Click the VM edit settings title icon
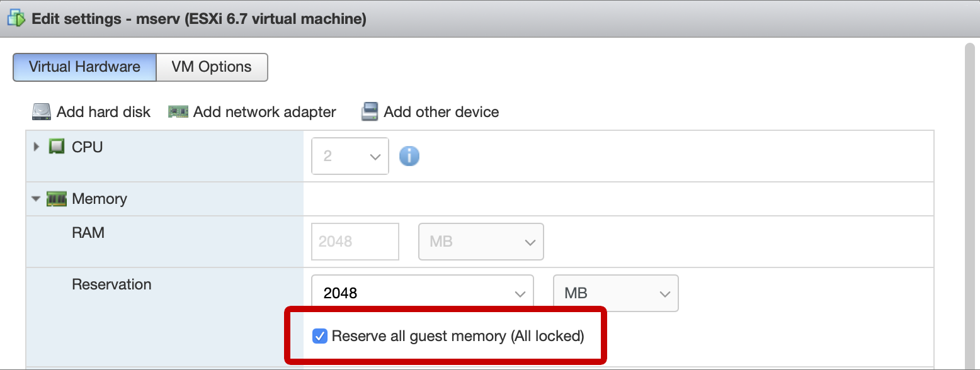This screenshot has width=980, height=370. [x=15, y=18]
